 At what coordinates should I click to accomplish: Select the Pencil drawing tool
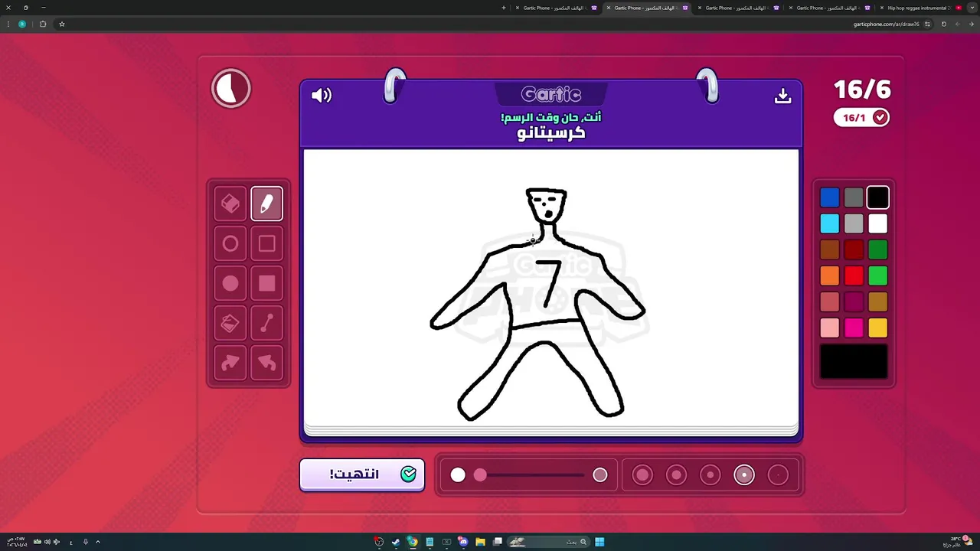tap(266, 204)
